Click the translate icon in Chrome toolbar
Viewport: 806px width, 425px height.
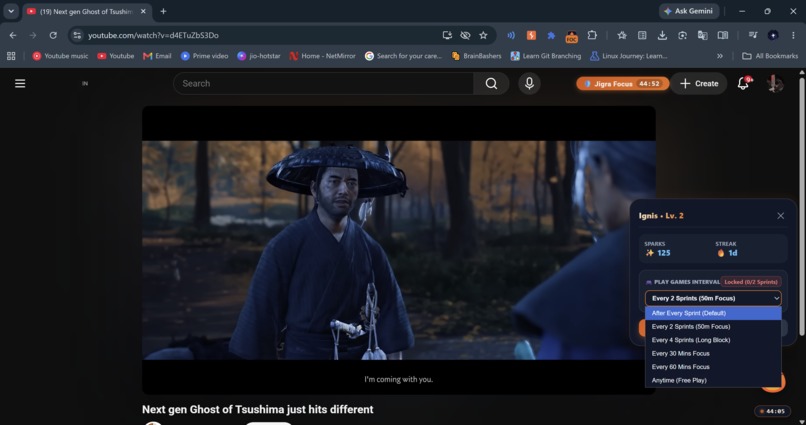click(702, 35)
